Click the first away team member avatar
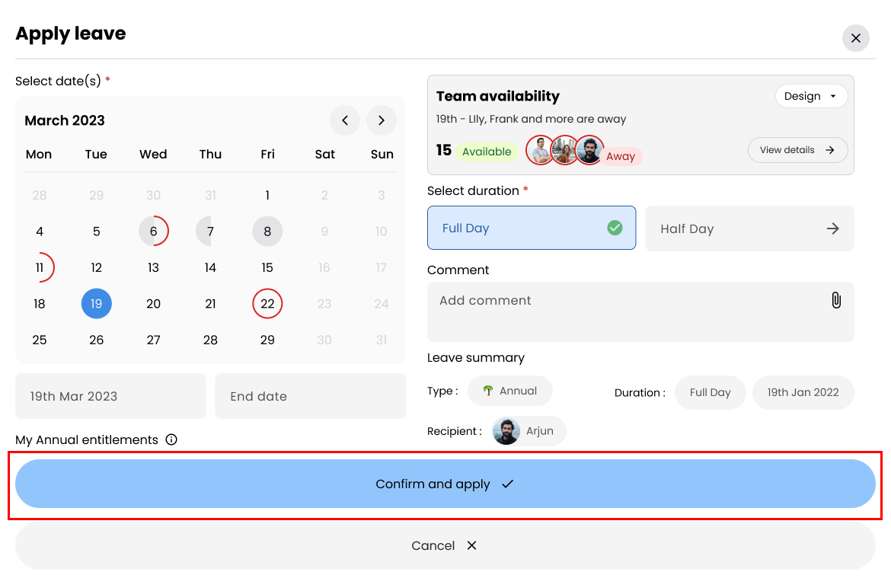 tap(540, 150)
